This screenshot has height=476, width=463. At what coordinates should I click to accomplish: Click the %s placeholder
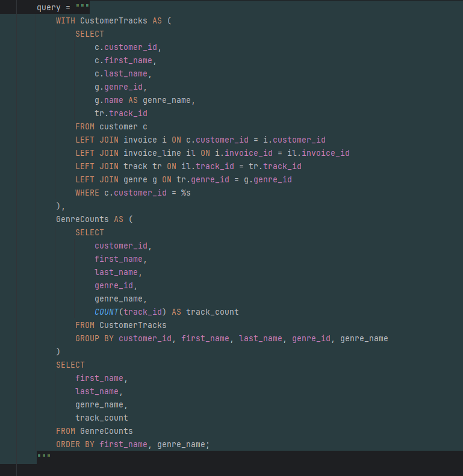pyautogui.click(x=186, y=193)
